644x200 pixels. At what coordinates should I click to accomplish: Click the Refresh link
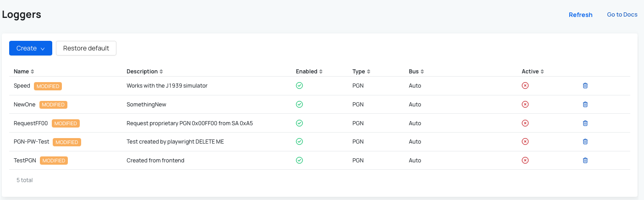pyautogui.click(x=580, y=15)
